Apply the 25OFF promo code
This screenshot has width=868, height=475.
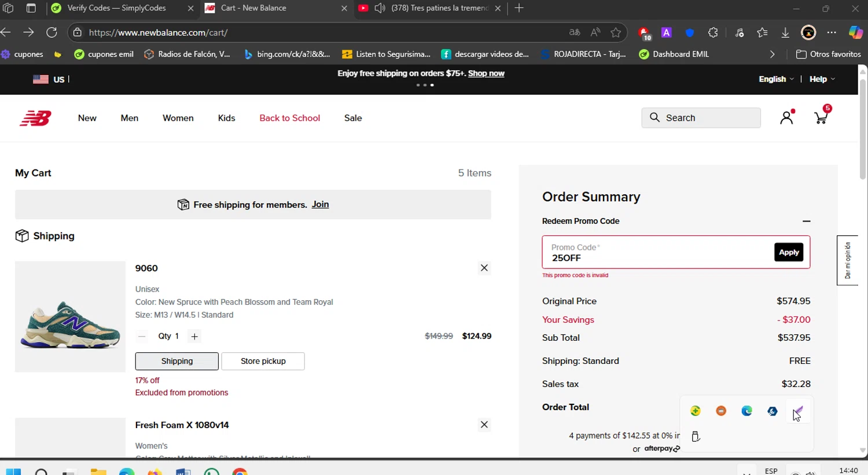789,252
